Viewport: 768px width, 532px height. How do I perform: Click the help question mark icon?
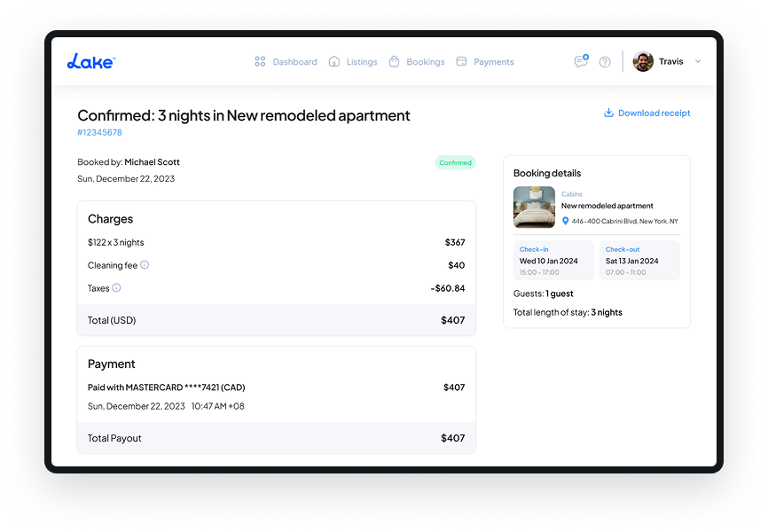click(x=605, y=62)
